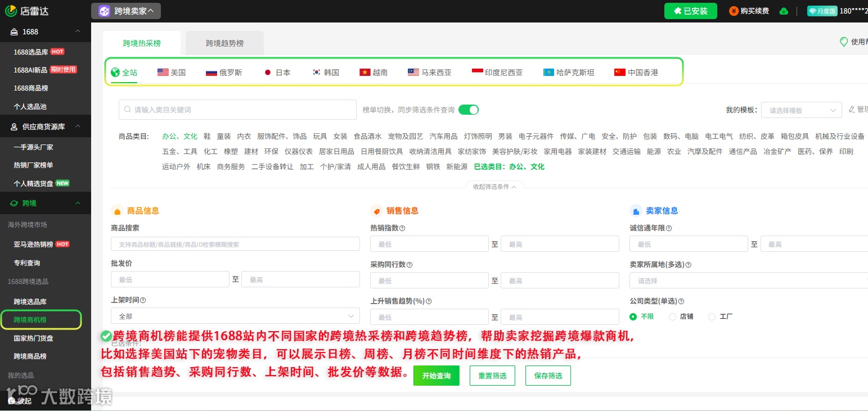Open the 上架时间 dropdown showing 全部
868x411 pixels.
pos(235,316)
